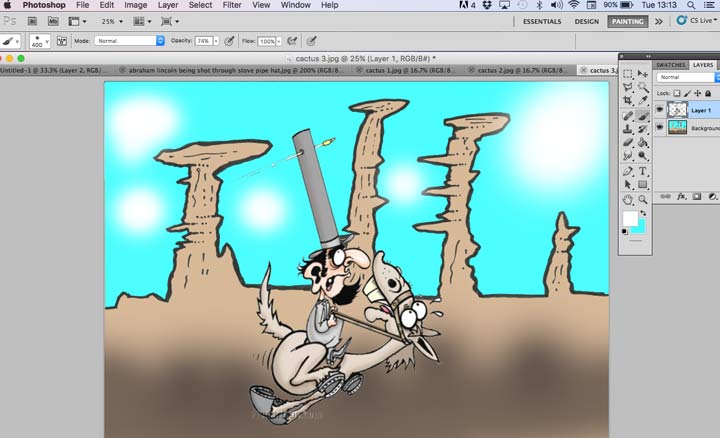Select the Dodge tool
Image resolution: width=720 pixels, height=438 pixels.
pyautogui.click(x=643, y=156)
